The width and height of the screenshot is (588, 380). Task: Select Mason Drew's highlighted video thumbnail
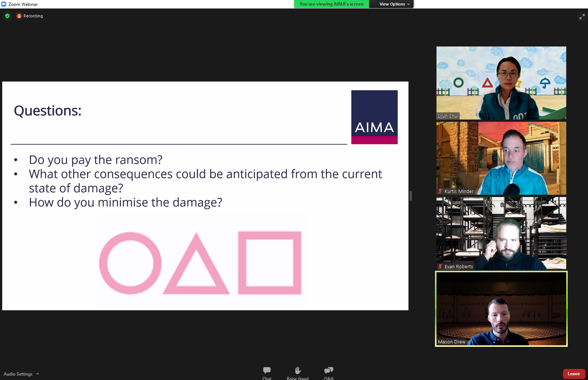(x=501, y=309)
